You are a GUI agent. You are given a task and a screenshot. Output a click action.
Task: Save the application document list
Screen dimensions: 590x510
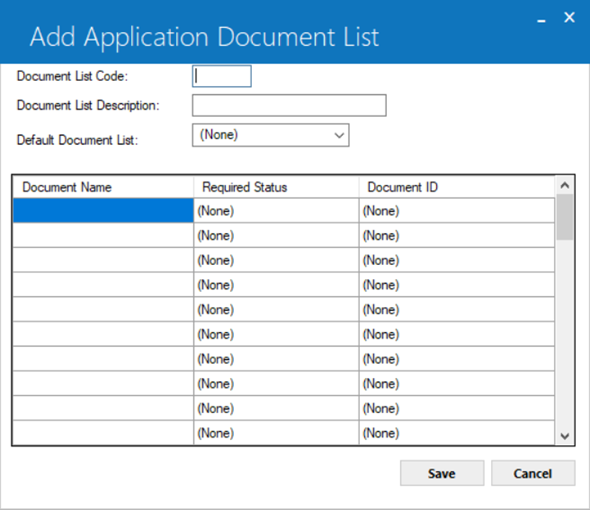tap(442, 473)
